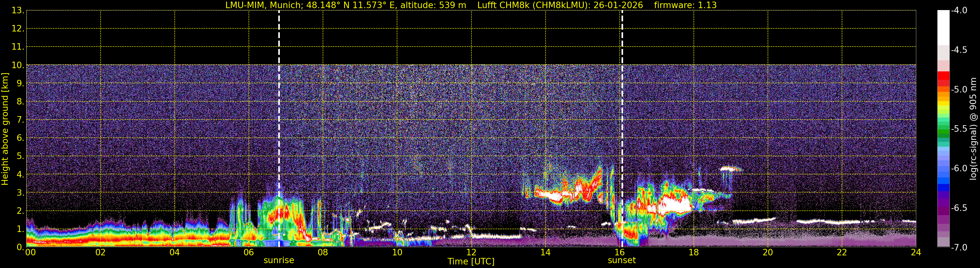
Task: Click the '-7.0' colorbar tick label
Action: [x=959, y=247]
